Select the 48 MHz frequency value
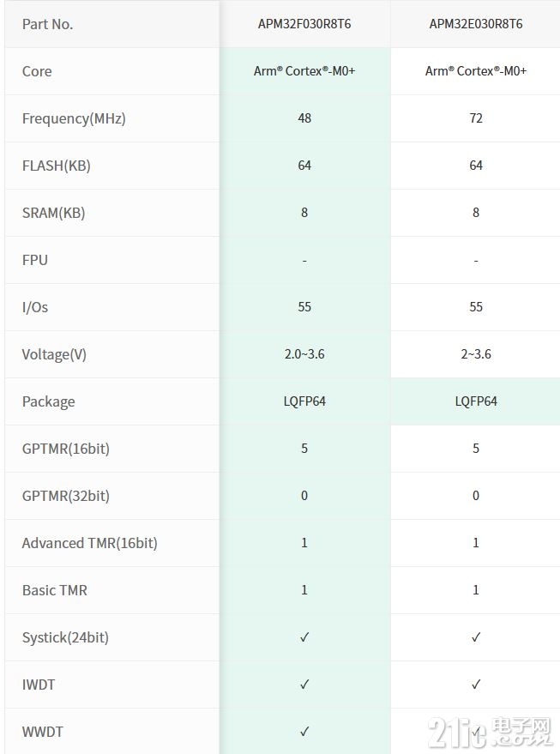560x754 pixels. (x=304, y=118)
